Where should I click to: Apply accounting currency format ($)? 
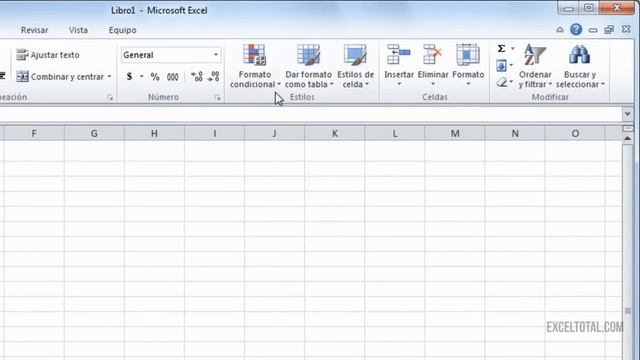129,76
